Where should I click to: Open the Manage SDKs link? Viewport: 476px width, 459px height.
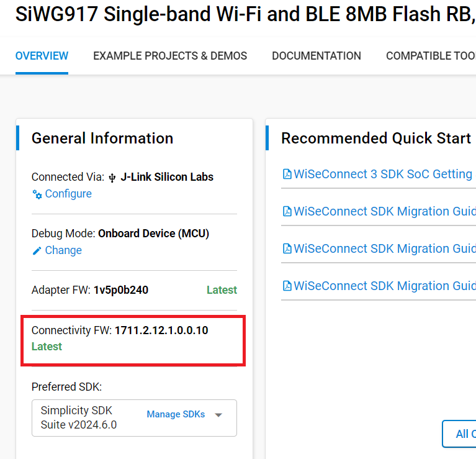176,414
